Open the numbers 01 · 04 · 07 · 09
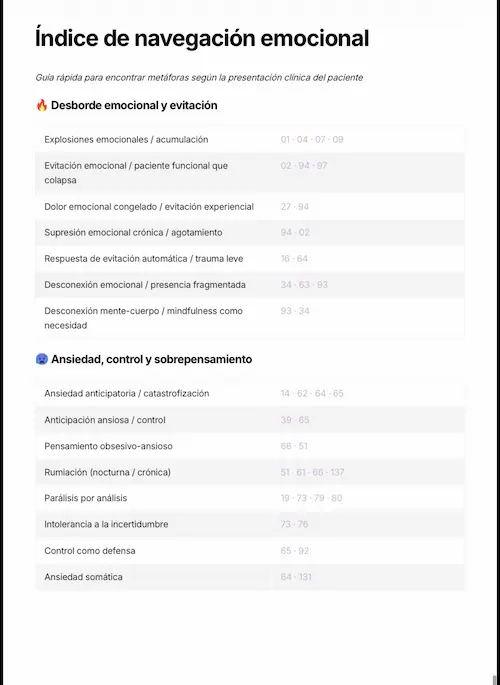 [312, 139]
